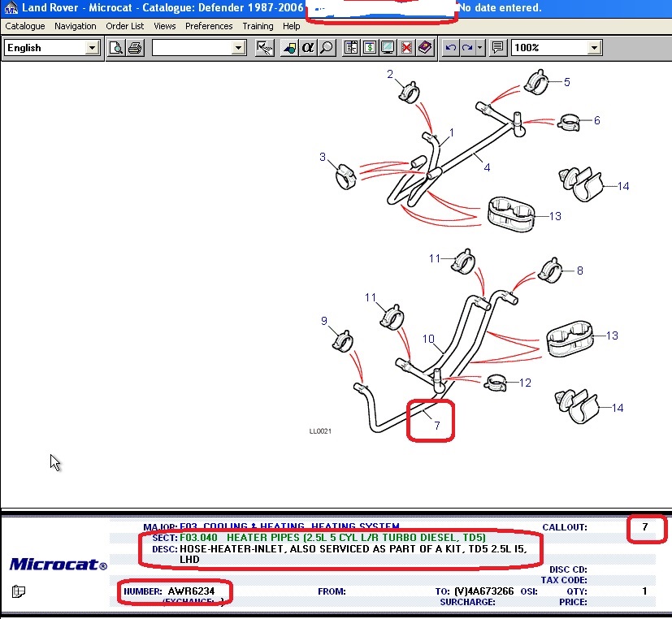
Task: Click the magnifying glass search icon
Action: click(327, 48)
